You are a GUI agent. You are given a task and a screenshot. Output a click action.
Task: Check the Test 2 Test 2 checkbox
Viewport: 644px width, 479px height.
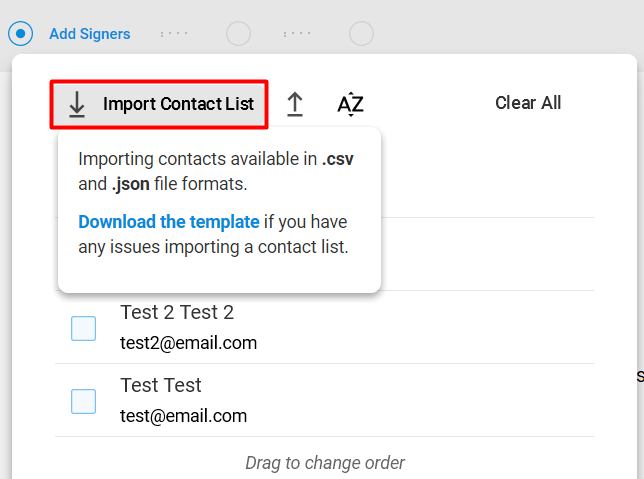click(83, 328)
